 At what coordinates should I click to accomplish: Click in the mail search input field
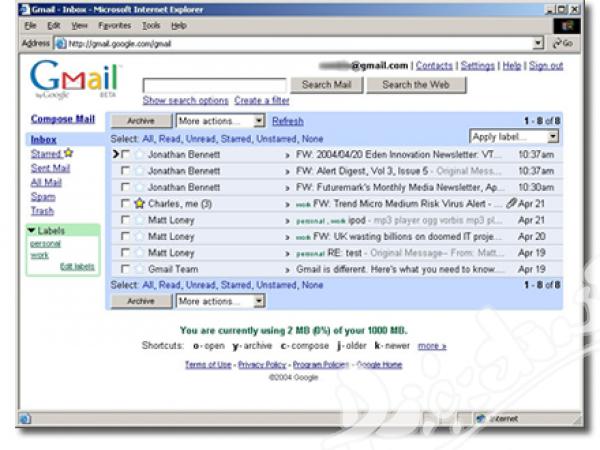click(214, 85)
